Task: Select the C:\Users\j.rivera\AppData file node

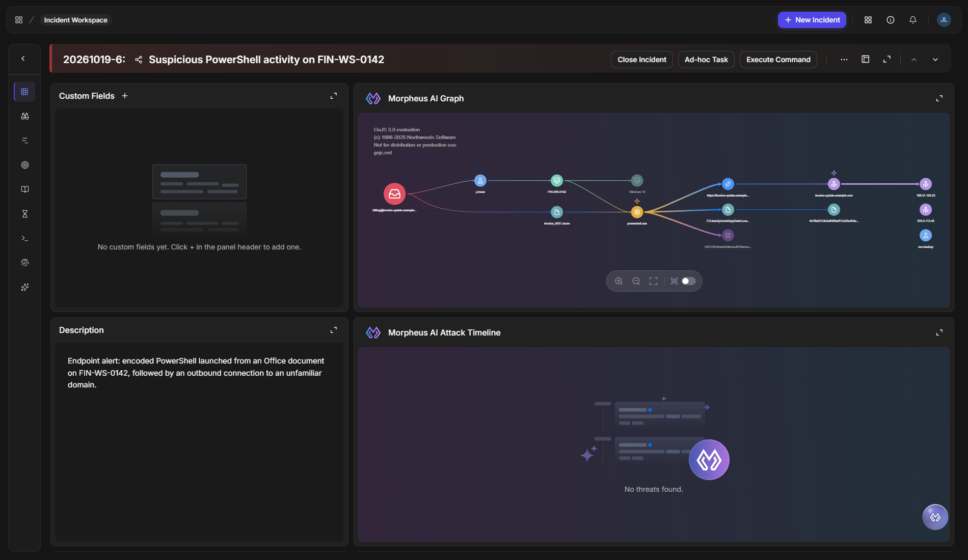Action: [728, 210]
